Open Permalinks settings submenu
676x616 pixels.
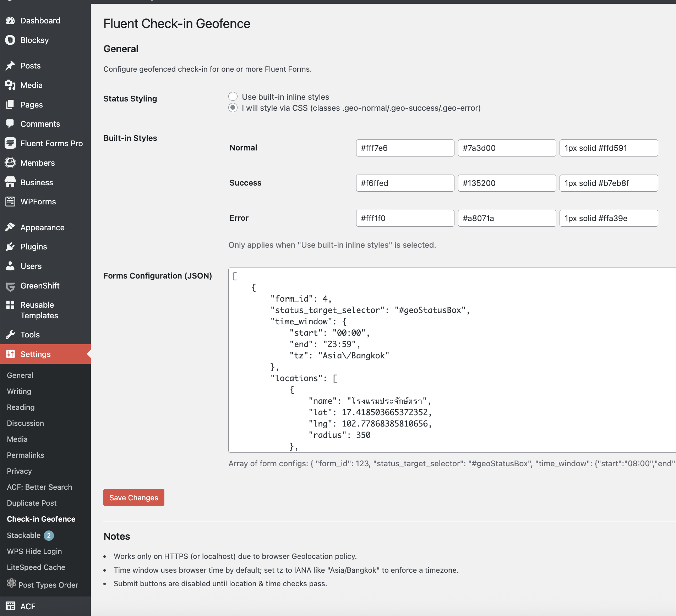click(x=26, y=455)
